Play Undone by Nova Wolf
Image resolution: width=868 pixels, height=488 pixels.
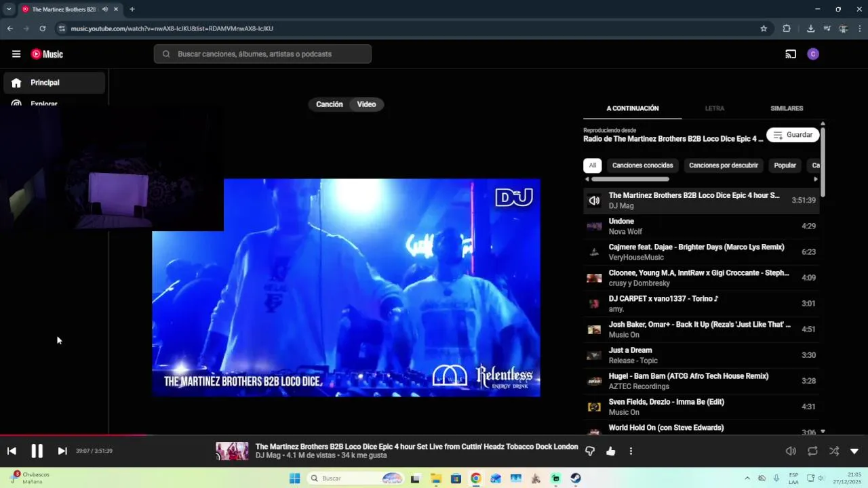pos(701,226)
